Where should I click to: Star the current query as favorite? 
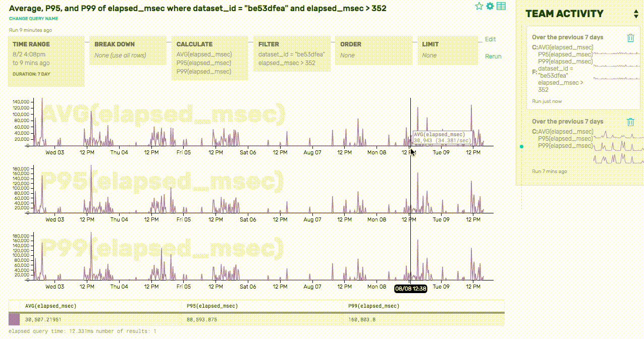(x=478, y=6)
